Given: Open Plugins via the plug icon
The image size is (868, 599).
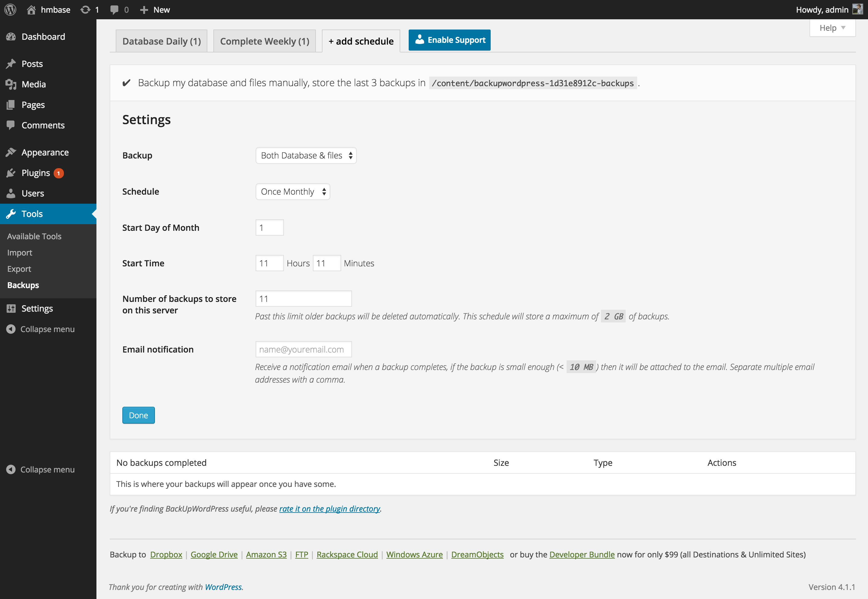Looking at the screenshot, I should [11, 173].
